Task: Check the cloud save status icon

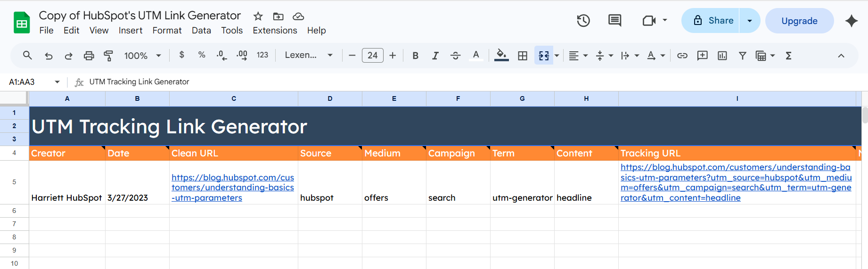Action: pyautogui.click(x=298, y=16)
